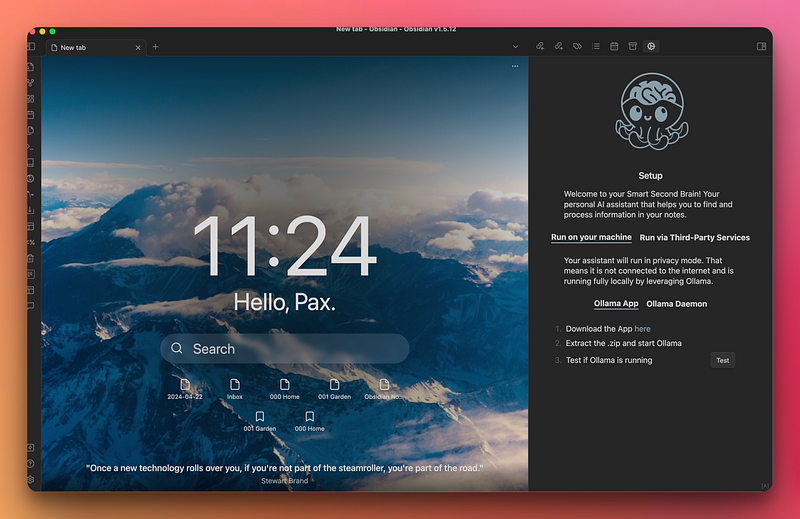Viewport: 800px width, 519px height.
Task: Click the Stewart Brand quote text
Action: 284,468
